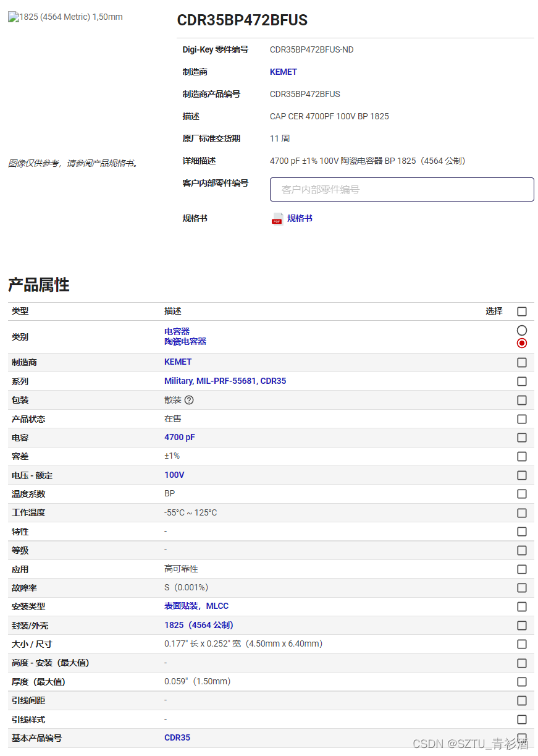The height and width of the screenshot is (756, 538).
Task: Check the 引线间距 row checkbox
Action: [522, 701]
